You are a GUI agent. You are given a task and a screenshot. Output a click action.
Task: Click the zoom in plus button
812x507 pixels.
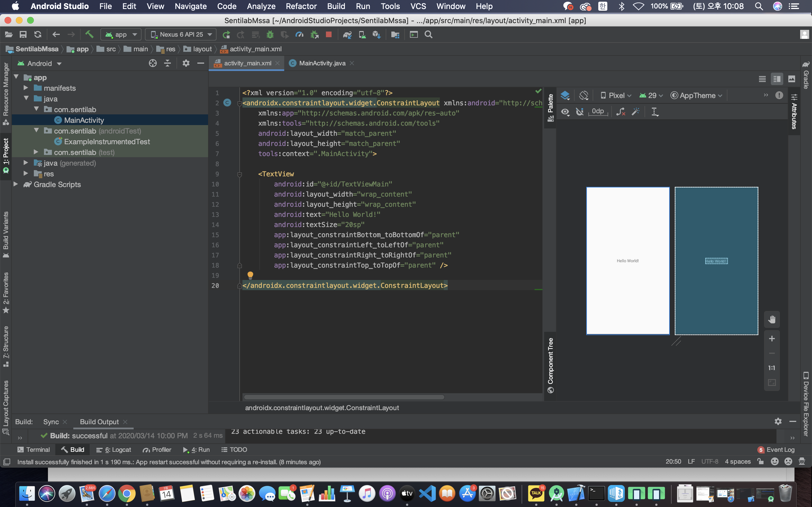(772, 339)
